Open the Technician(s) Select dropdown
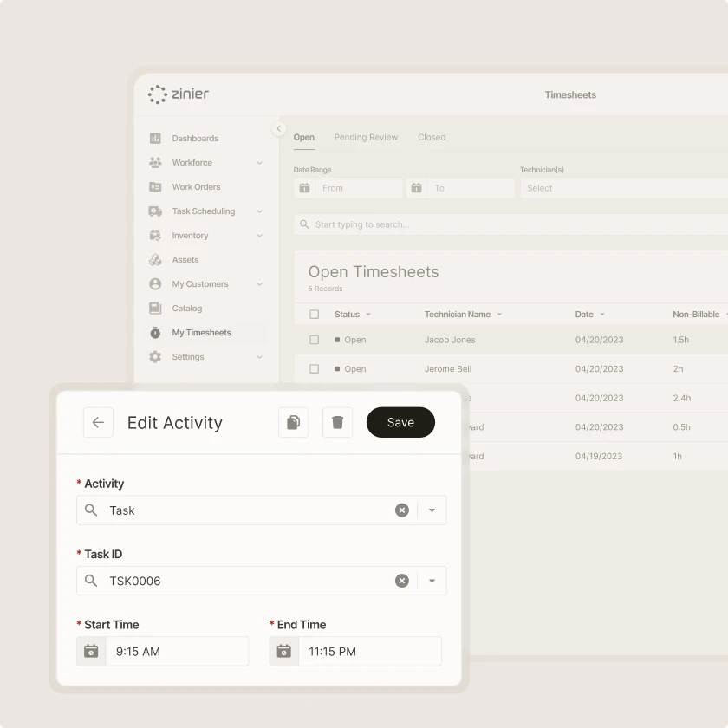The height and width of the screenshot is (728, 728). coord(624,188)
